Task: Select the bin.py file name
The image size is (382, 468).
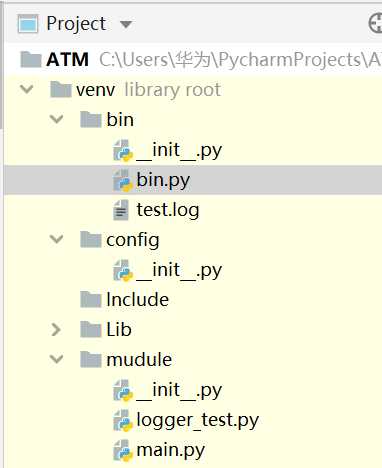Action: pyautogui.click(x=163, y=180)
